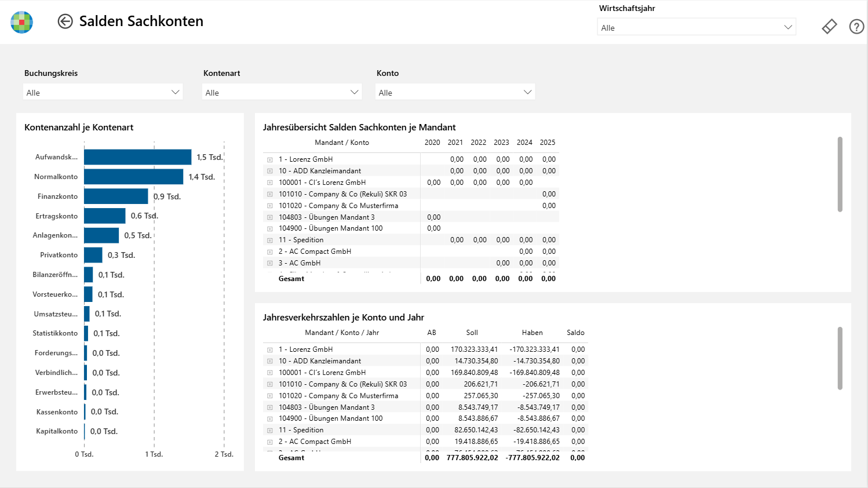Sort by the Soll column header
The image size is (868, 488).
(472, 333)
